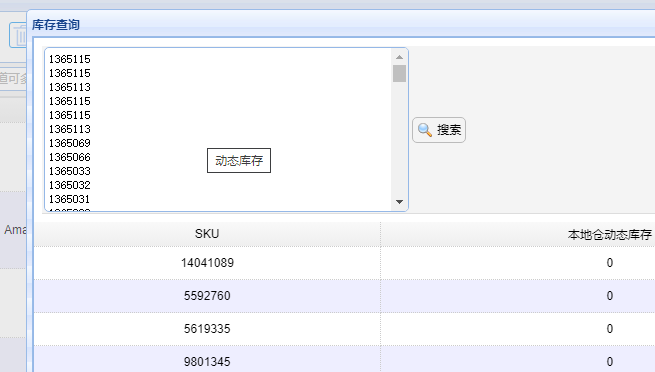Click the stock value 0 in 9801345 row
Image resolution: width=655 pixels, height=372 pixels.
click(x=609, y=362)
